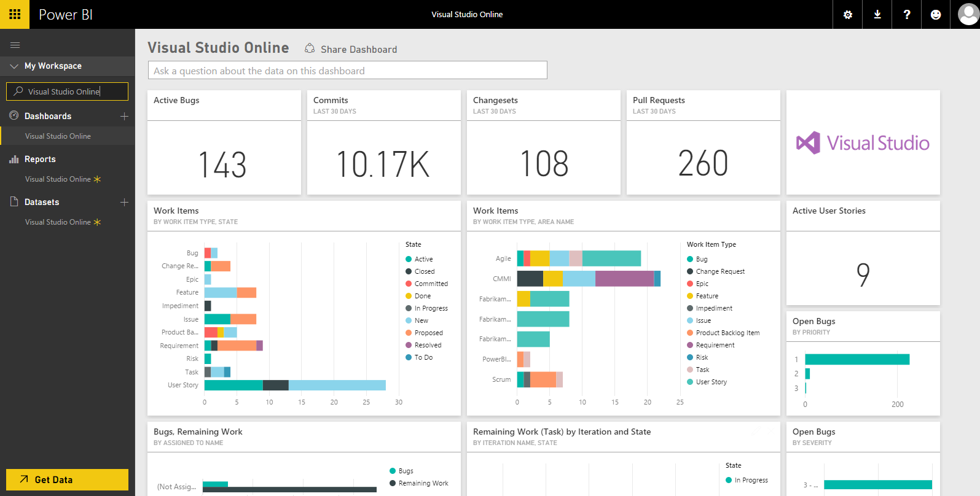The height and width of the screenshot is (496, 980).
Task: Click the Remaining Work legend swatch
Action: [393, 483]
